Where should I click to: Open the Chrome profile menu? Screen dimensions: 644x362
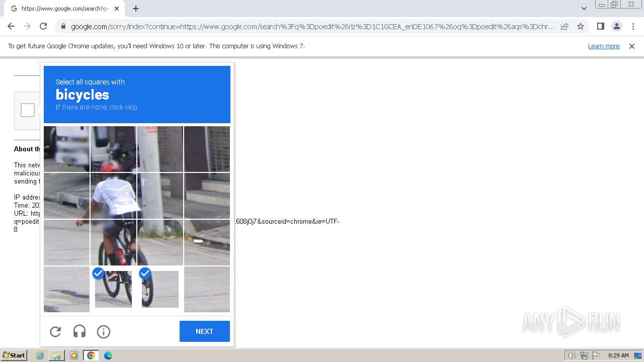[616, 26]
